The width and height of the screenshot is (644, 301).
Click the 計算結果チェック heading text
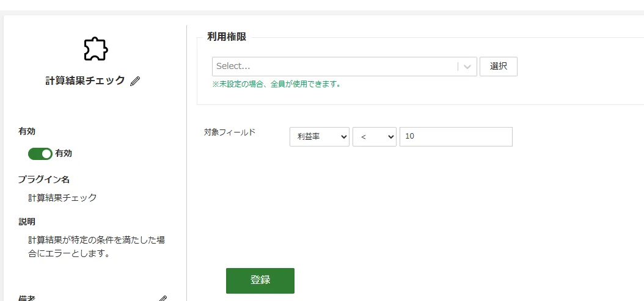85,81
